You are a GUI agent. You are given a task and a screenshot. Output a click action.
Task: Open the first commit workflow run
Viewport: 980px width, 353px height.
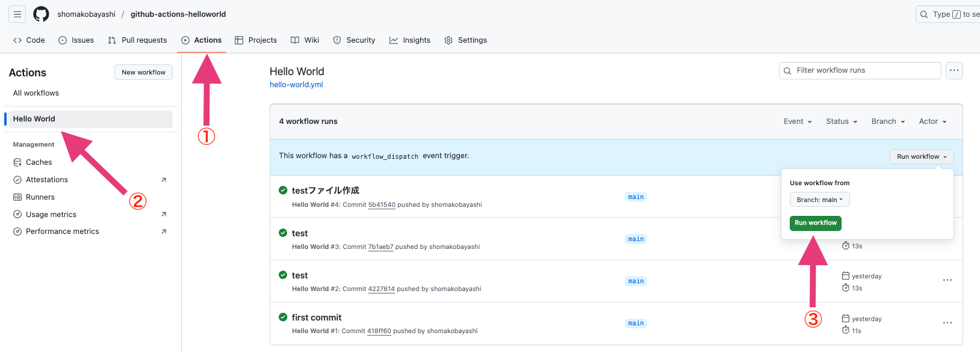(317, 318)
